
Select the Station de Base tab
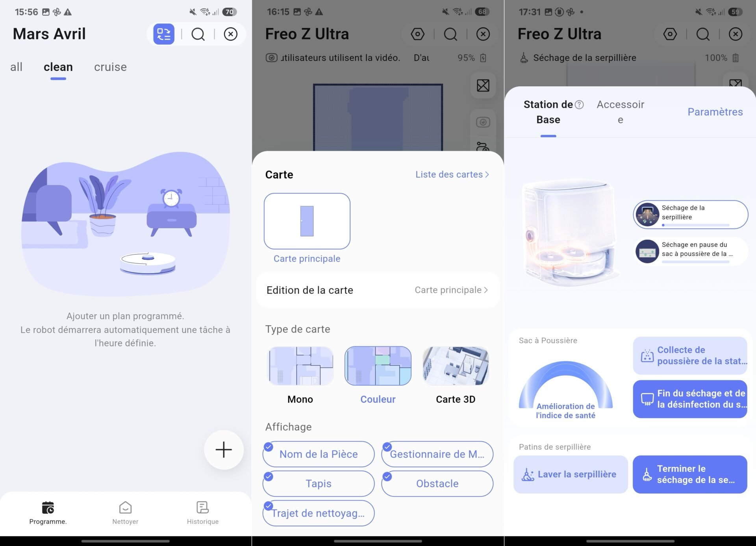(x=548, y=112)
